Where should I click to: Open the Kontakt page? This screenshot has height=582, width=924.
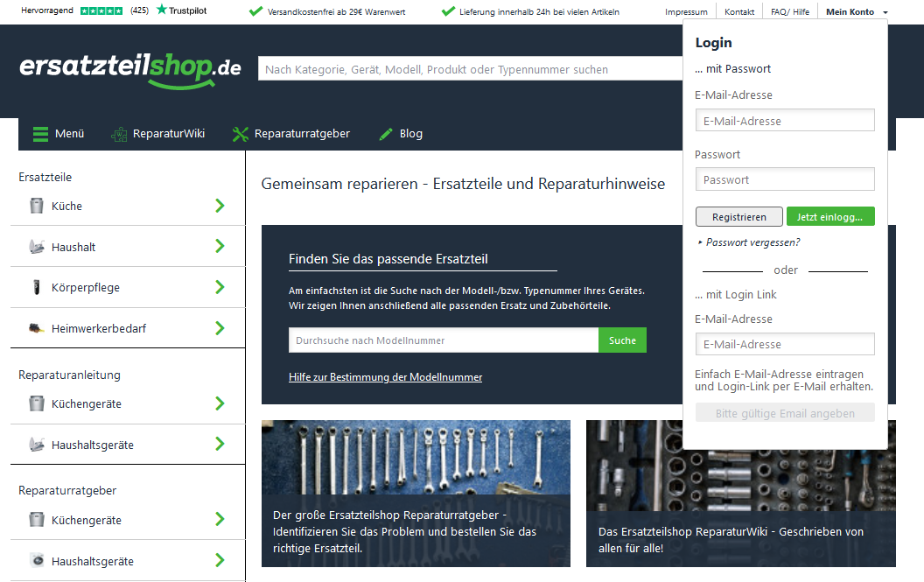tap(739, 12)
